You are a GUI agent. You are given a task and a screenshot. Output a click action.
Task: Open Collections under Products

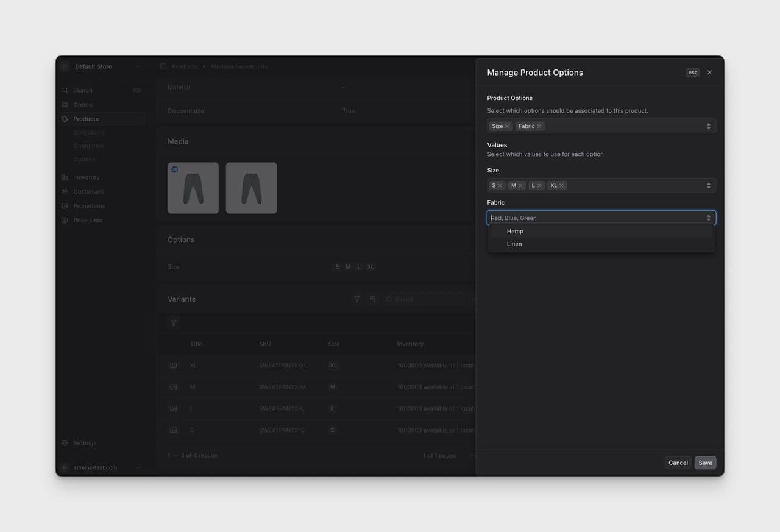(89, 132)
